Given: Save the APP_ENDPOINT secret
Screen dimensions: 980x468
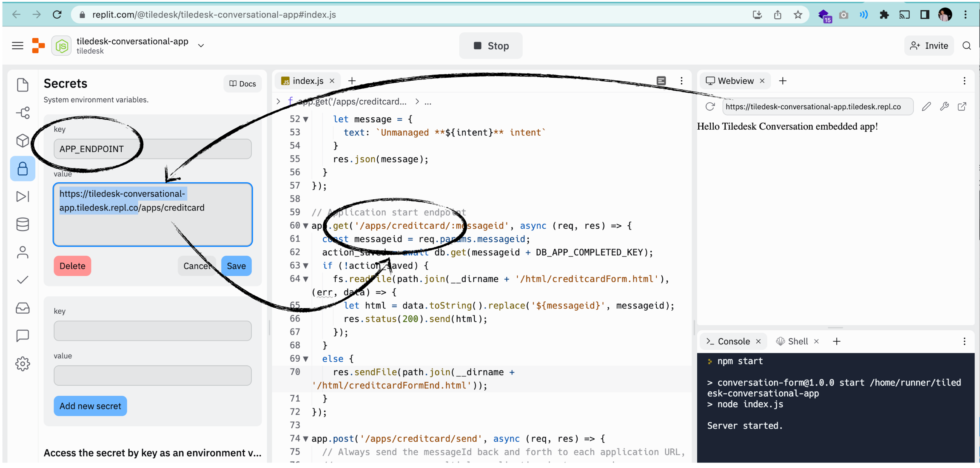Looking at the screenshot, I should 236,266.
